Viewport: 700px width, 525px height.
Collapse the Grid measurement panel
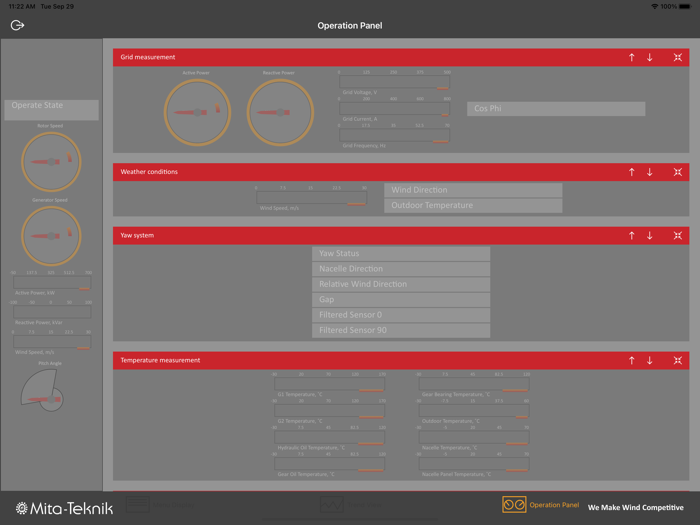(678, 58)
